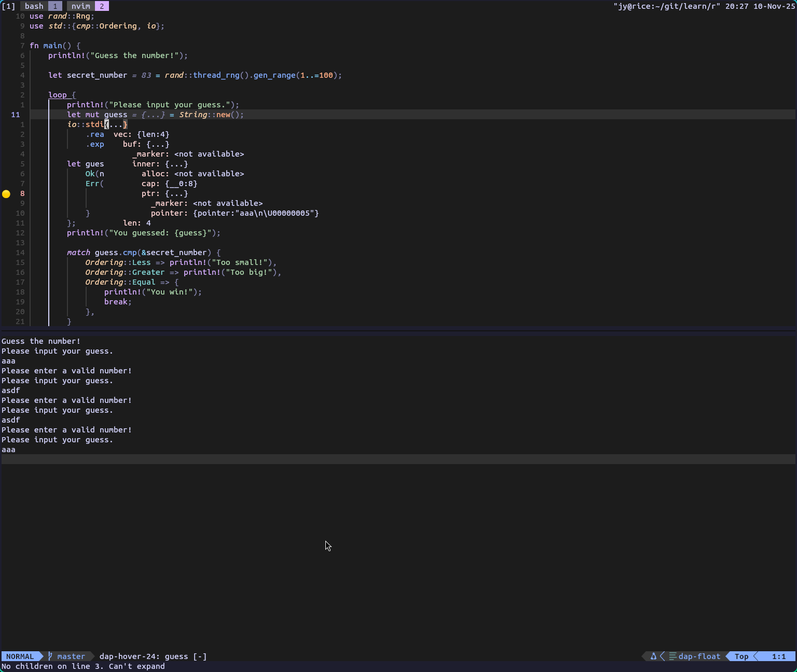Click the window index badge 1 beside bash
Image resolution: width=797 pixels, height=672 pixels.
[55, 6]
